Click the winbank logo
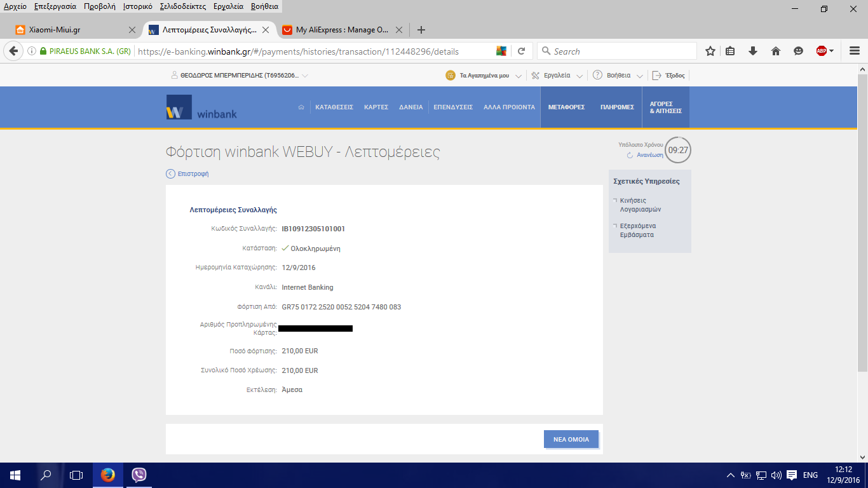The height and width of the screenshot is (488, 868). point(201,107)
